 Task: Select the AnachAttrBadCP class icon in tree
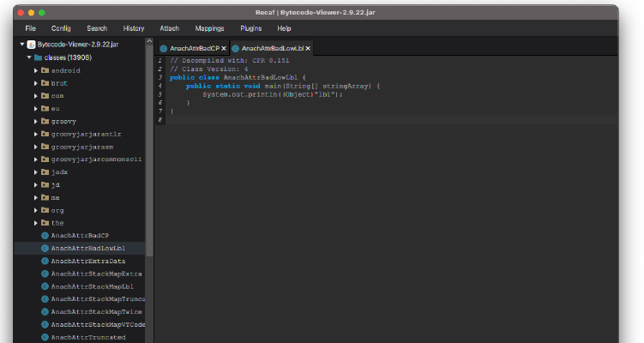click(x=45, y=236)
